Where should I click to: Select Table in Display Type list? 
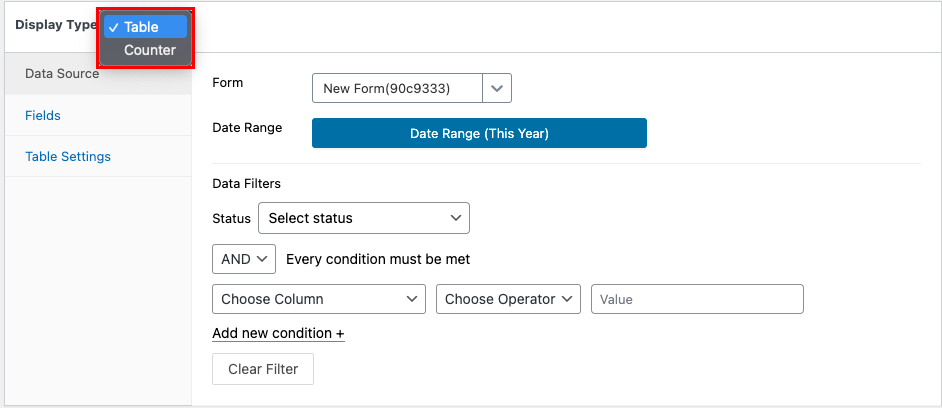(145, 27)
